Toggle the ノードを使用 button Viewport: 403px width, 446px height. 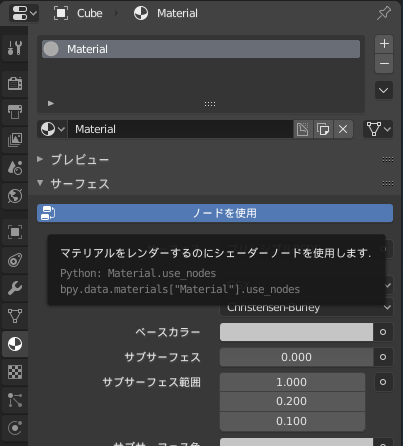click(215, 213)
